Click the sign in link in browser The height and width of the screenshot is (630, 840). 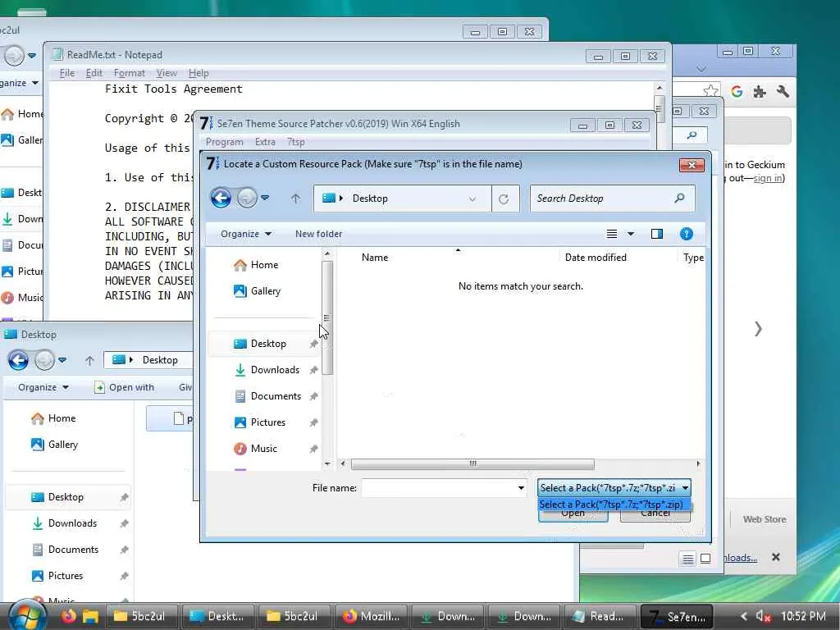(768, 178)
